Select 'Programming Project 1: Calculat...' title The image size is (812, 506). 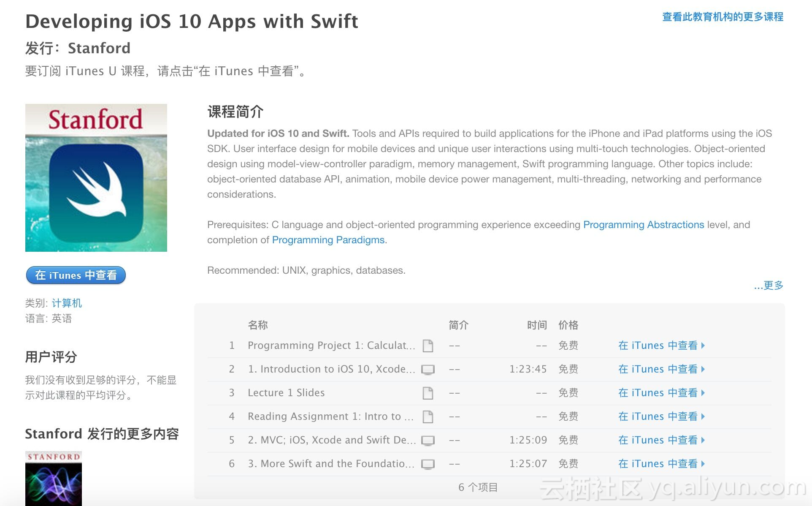pyautogui.click(x=331, y=345)
